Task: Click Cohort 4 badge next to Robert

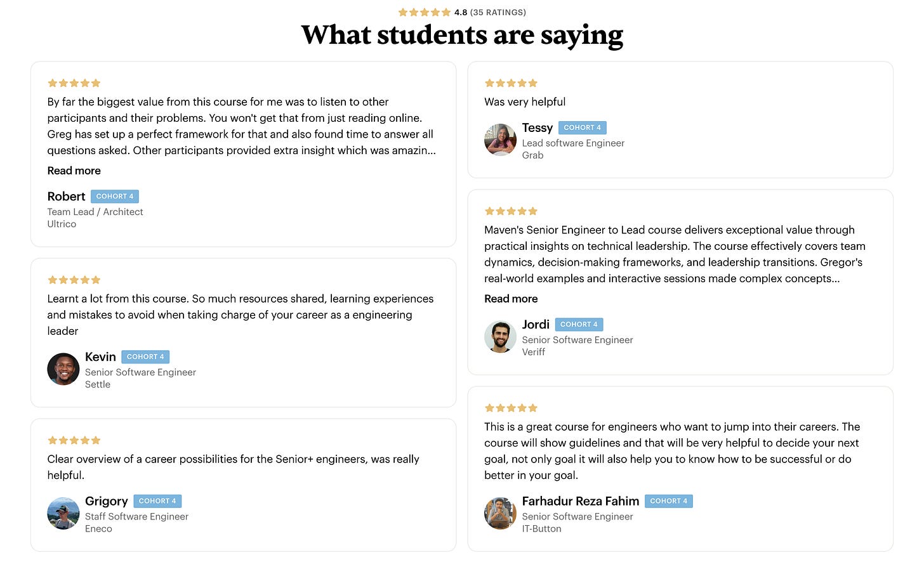Action: click(x=115, y=197)
